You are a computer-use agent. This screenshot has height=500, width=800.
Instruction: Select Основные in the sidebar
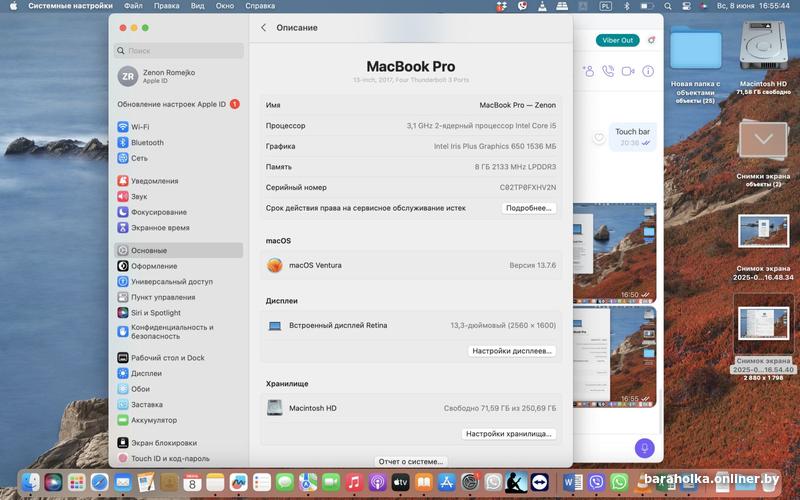pyautogui.click(x=179, y=251)
